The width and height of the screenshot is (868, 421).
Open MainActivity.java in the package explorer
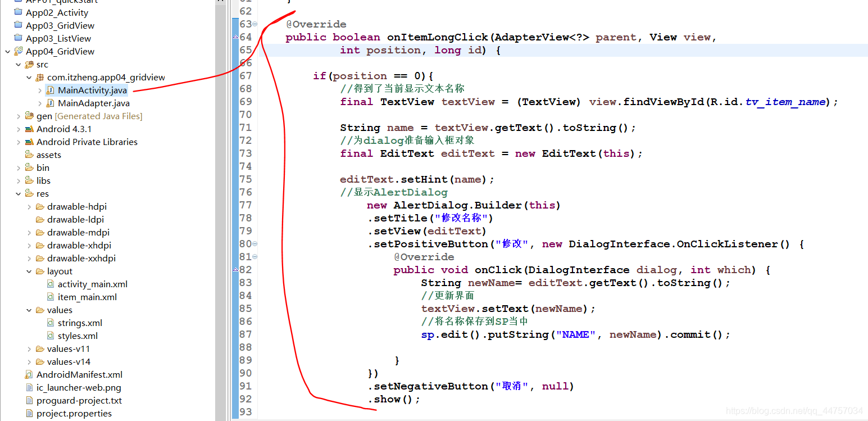click(x=92, y=90)
